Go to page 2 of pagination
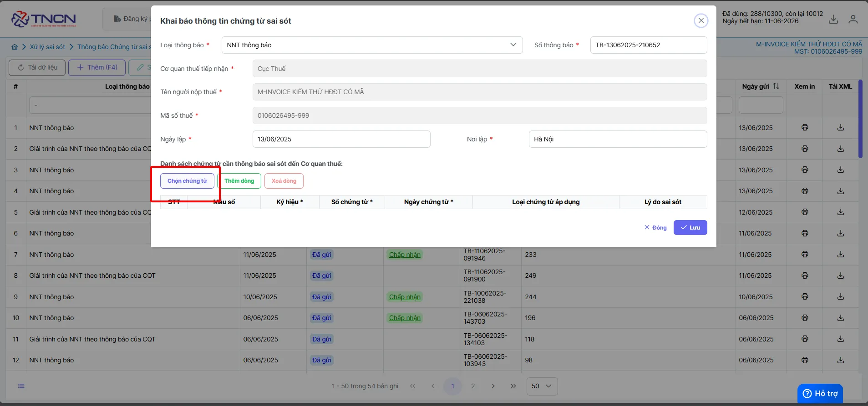The width and height of the screenshot is (868, 406). [x=473, y=386]
